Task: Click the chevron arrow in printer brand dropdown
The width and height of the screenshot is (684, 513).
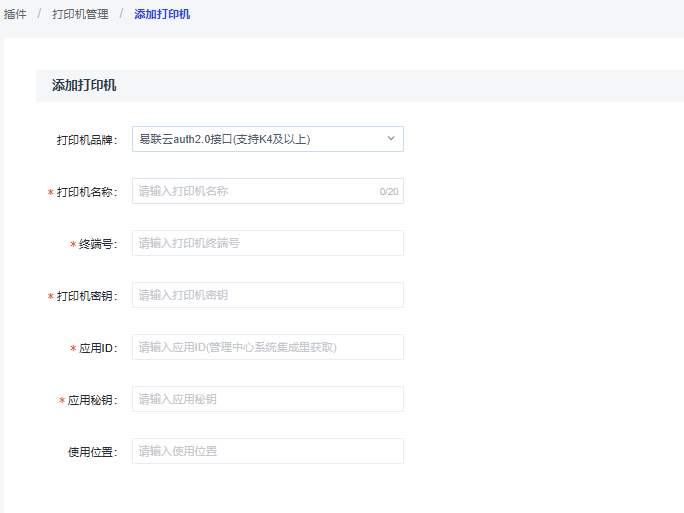Action: pos(391,139)
